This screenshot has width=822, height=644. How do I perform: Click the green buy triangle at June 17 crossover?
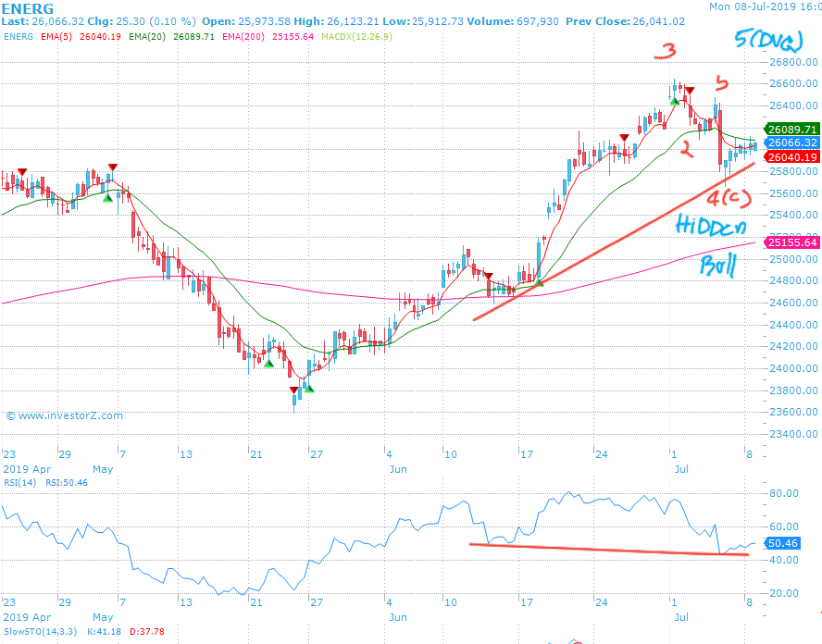[539, 283]
